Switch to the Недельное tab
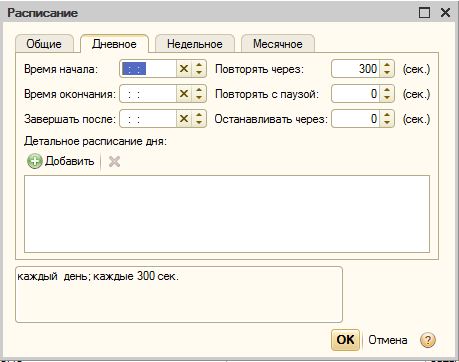The width and height of the screenshot is (459, 362). pos(195,44)
